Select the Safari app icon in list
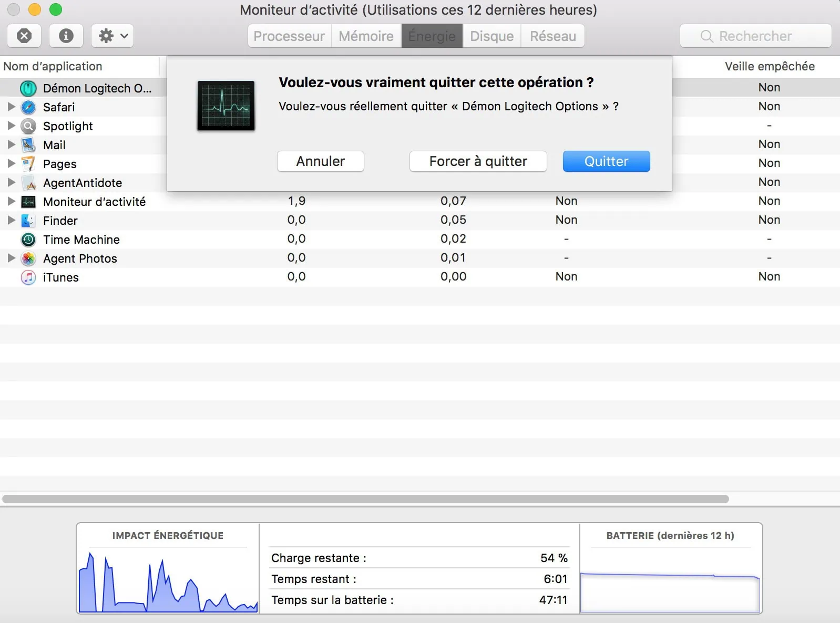840x623 pixels. [28, 107]
